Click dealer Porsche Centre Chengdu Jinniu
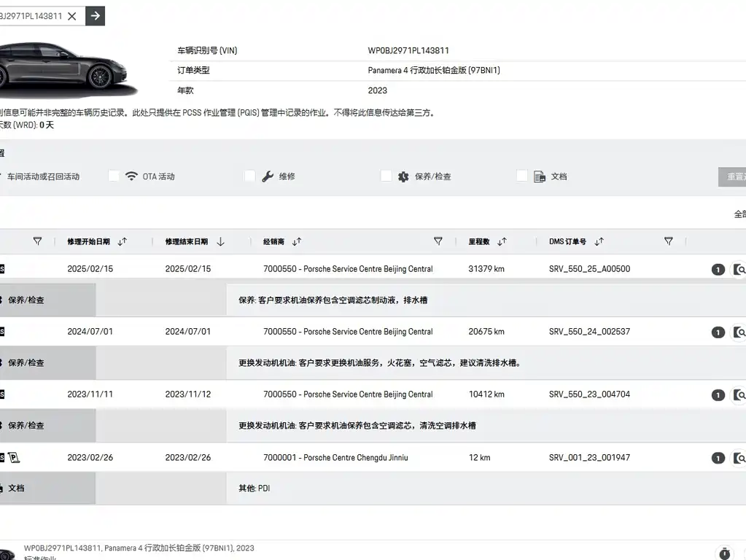Viewport: 746px width, 560px height. [x=335, y=458]
